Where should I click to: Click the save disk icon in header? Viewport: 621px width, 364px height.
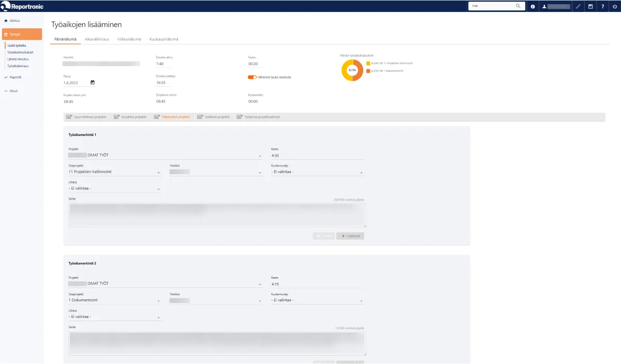tap(590, 6)
